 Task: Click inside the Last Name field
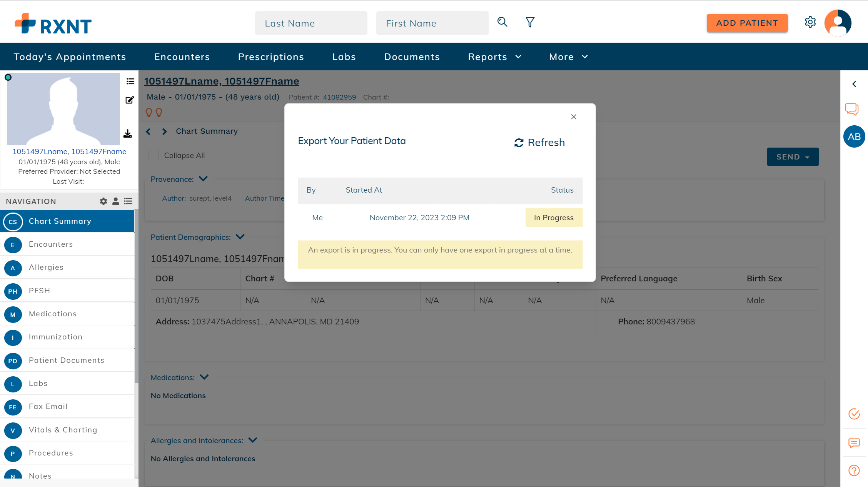[x=311, y=23]
